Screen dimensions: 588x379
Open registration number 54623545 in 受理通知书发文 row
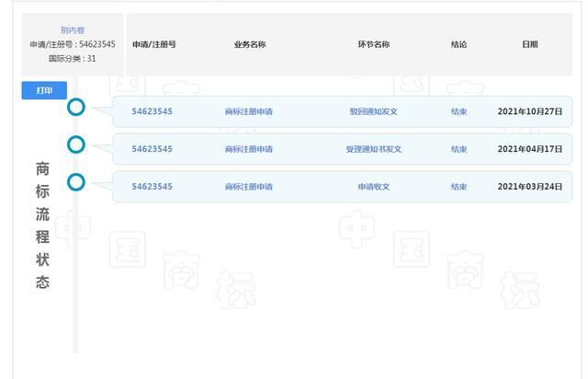153,149
